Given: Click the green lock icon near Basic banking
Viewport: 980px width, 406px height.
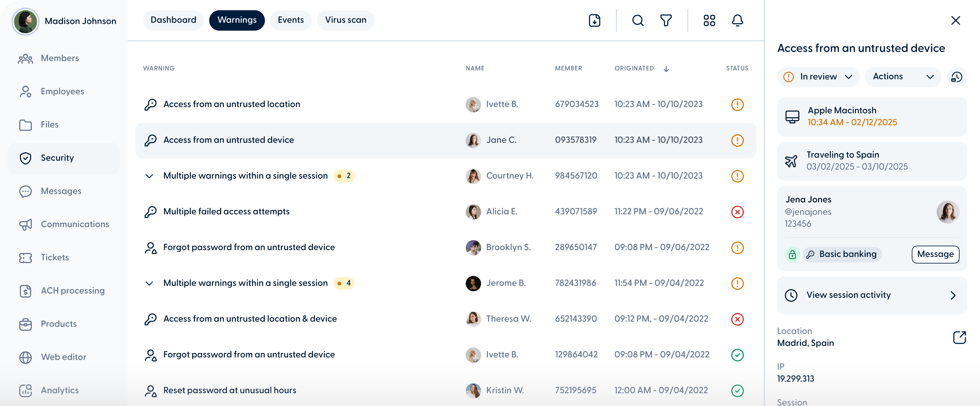Looking at the screenshot, I should pyautogui.click(x=792, y=254).
